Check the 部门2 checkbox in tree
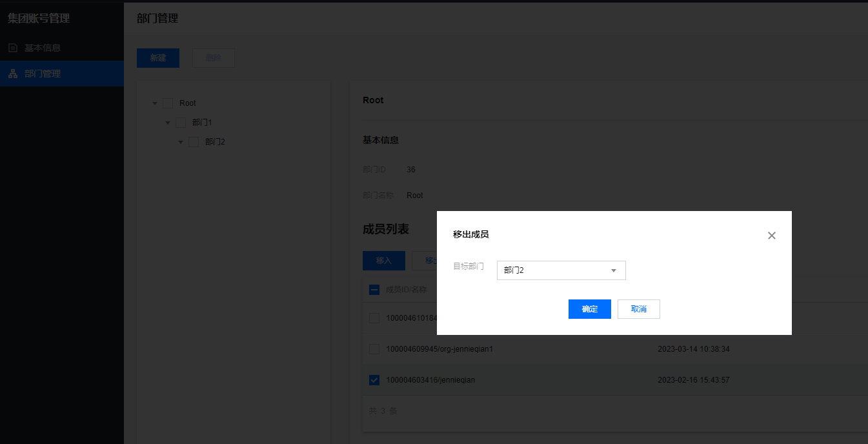Viewport: 868px width, 444px height. [x=194, y=142]
